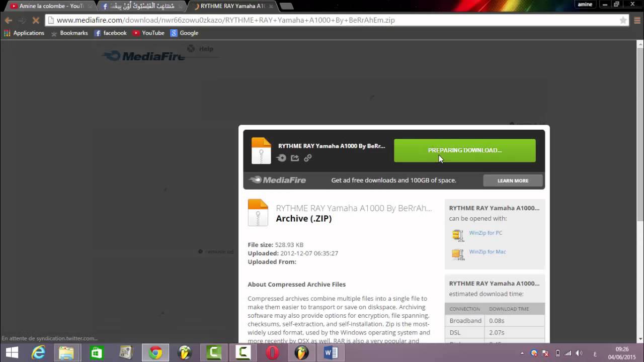Click the network signal tray icon
This screenshot has width=644, height=362.
tap(568, 353)
